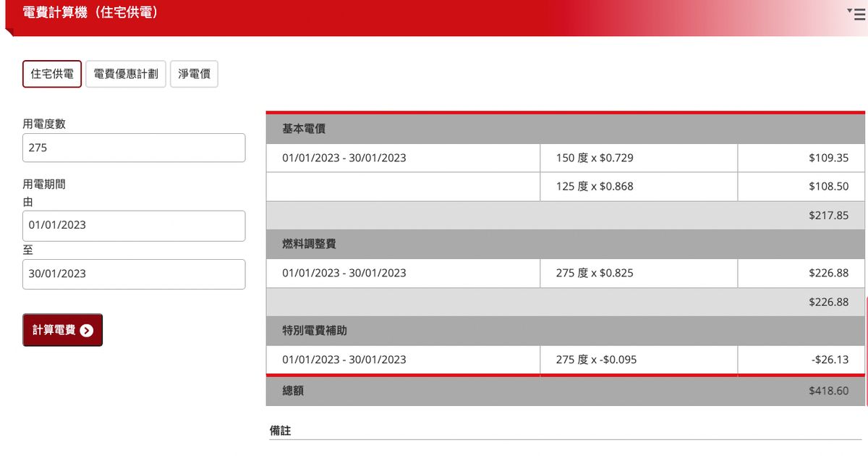Image resolution: width=868 pixels, height=456 pixels.
Task: Click the 計算電費 button
Action: 62,330
